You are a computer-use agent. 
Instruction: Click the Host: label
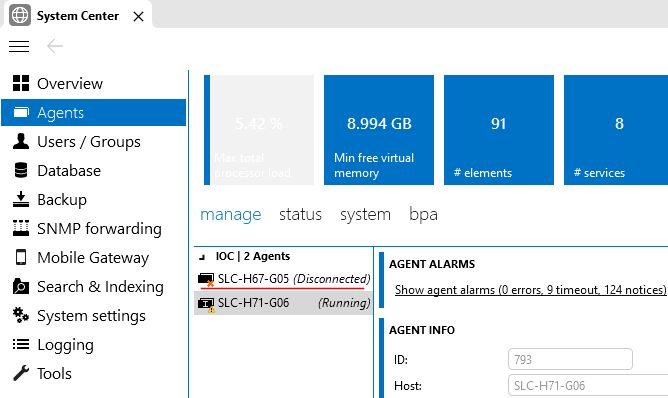pyautogui.click(x=408, y=386)
